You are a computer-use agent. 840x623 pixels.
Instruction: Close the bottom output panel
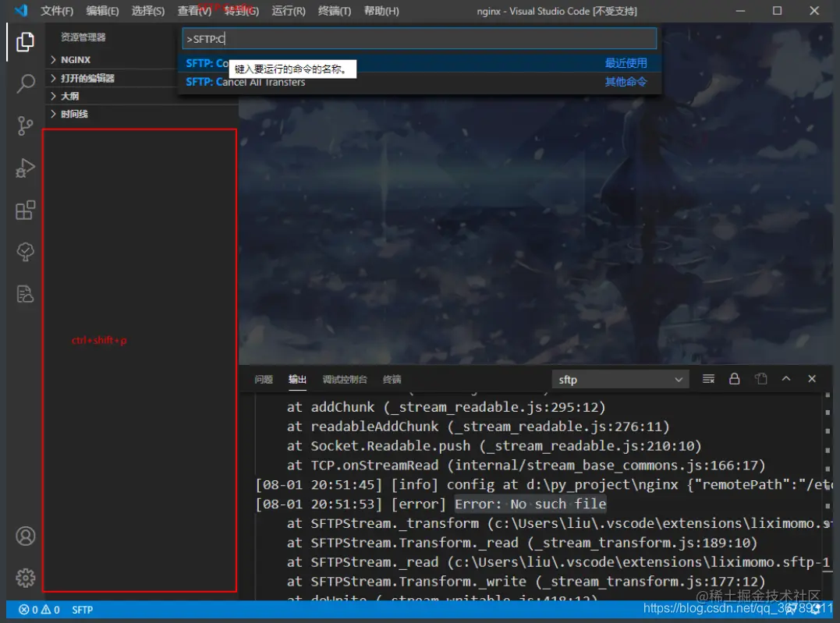coord(812,379)
